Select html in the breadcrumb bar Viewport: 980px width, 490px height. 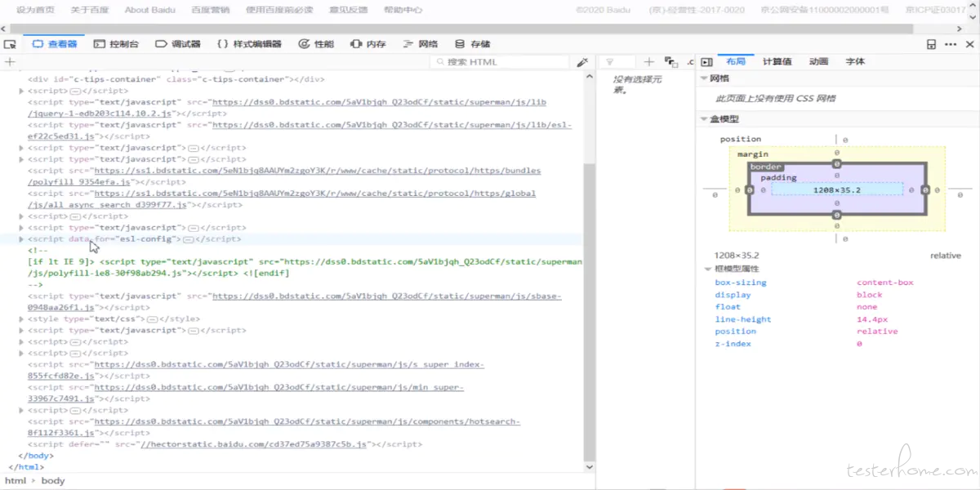(x=15, y=480)
